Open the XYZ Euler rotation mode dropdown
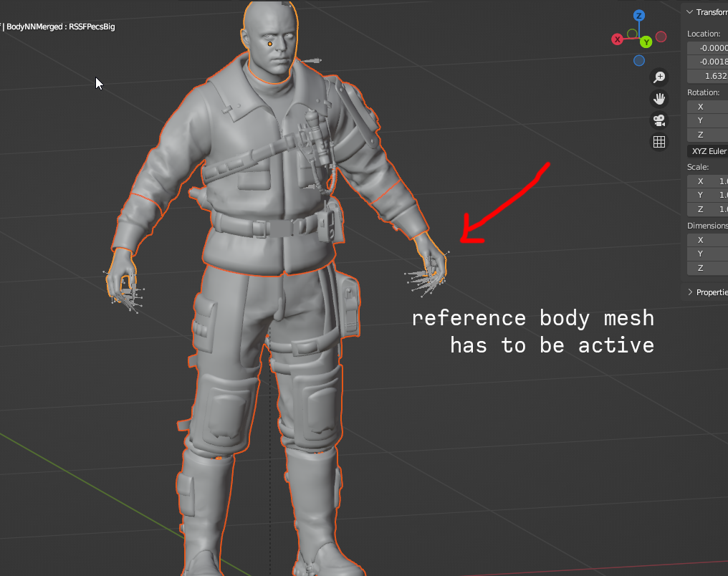The image size is (728, 576). pos(707,151)
